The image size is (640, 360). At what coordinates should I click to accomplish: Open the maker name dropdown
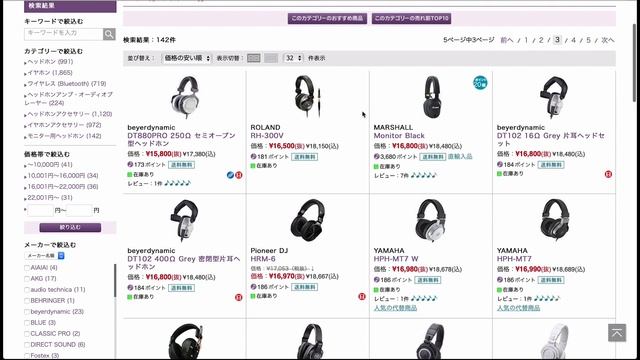coord(44,256)
